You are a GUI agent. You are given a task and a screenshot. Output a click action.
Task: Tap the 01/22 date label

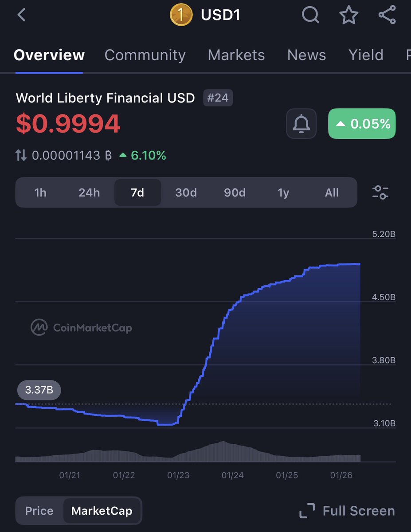[124, 475]
